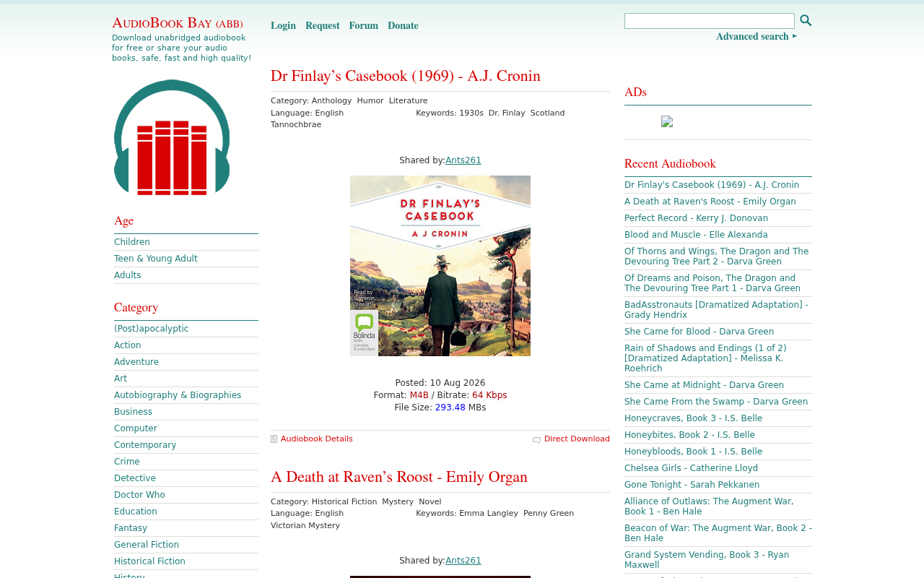This screenshot has height=578, width=924.
Task: Open Audiobook Details for Dr Finlay's Casebook
Action: point(317,439)
